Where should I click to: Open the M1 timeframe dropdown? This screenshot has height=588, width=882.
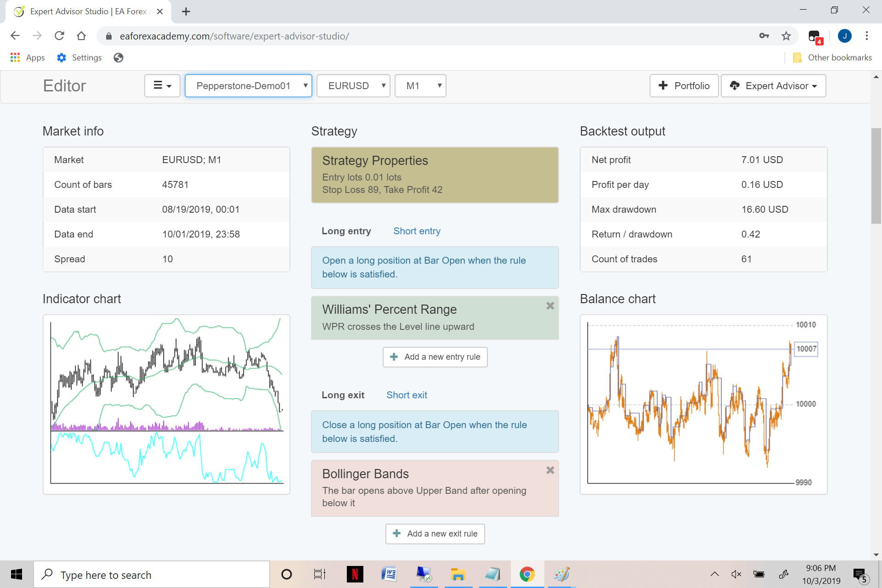click(x=420, y=86)
